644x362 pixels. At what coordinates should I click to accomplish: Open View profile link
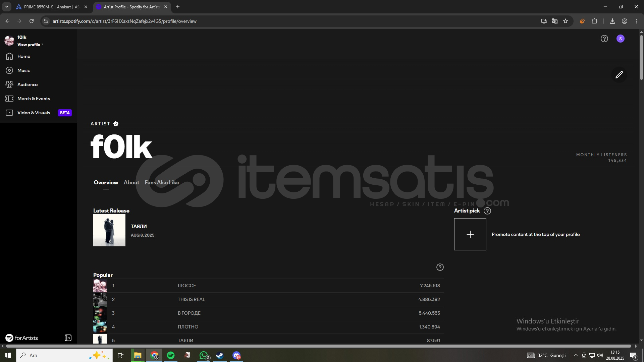point(30,45)
